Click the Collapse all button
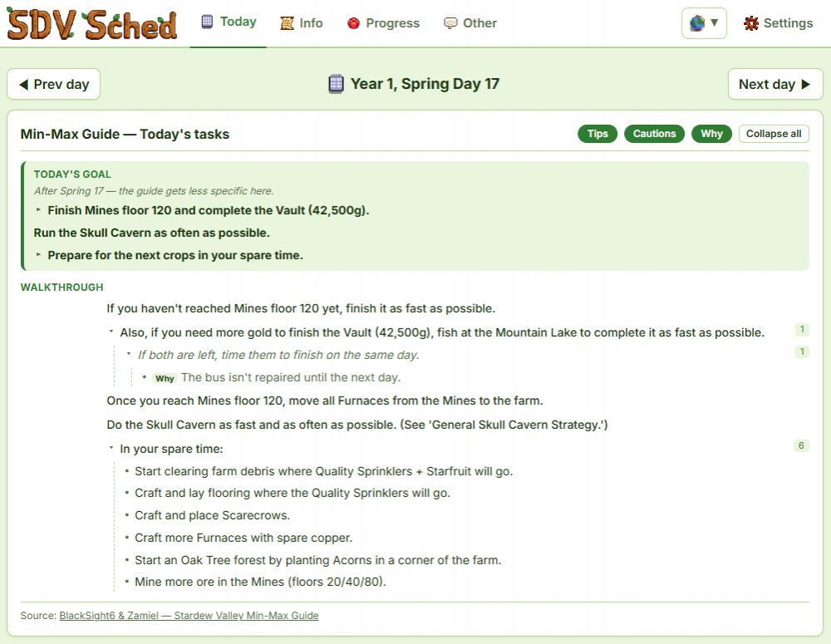 coord(773,134)
